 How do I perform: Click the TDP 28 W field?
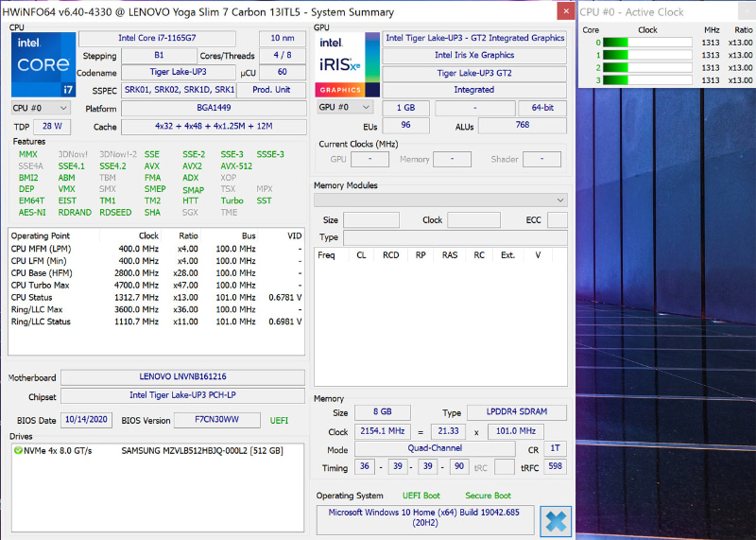[52, 127]
